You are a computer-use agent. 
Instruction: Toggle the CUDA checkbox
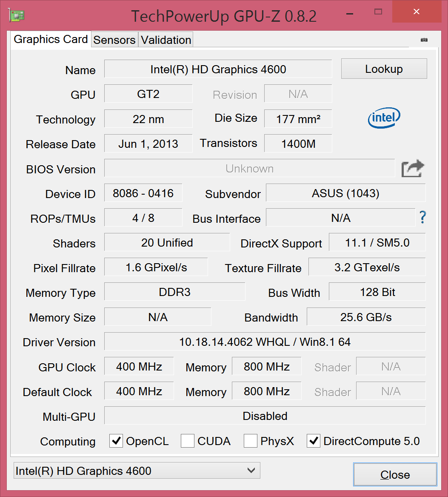tap(188, 441)
